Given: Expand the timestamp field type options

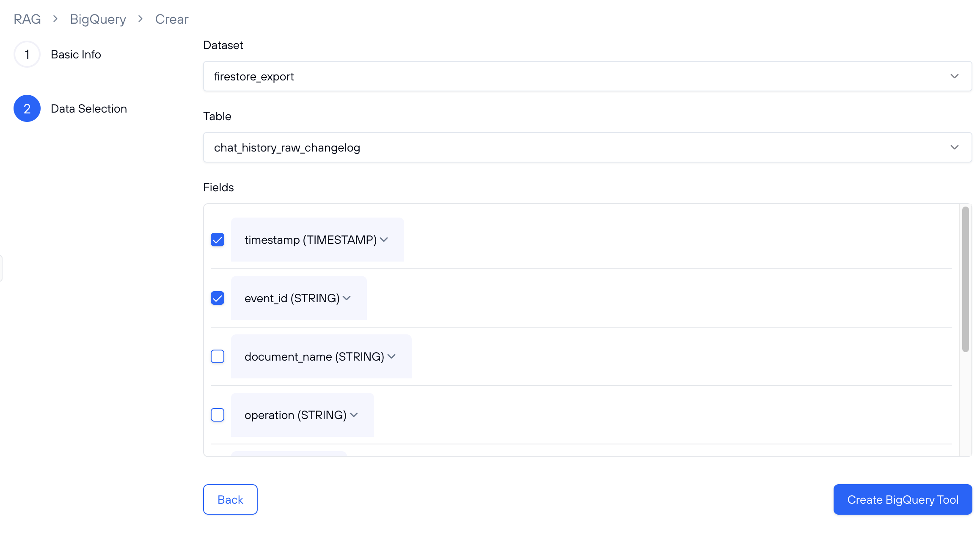Looking at the screenshot, I should pos(384,240).
